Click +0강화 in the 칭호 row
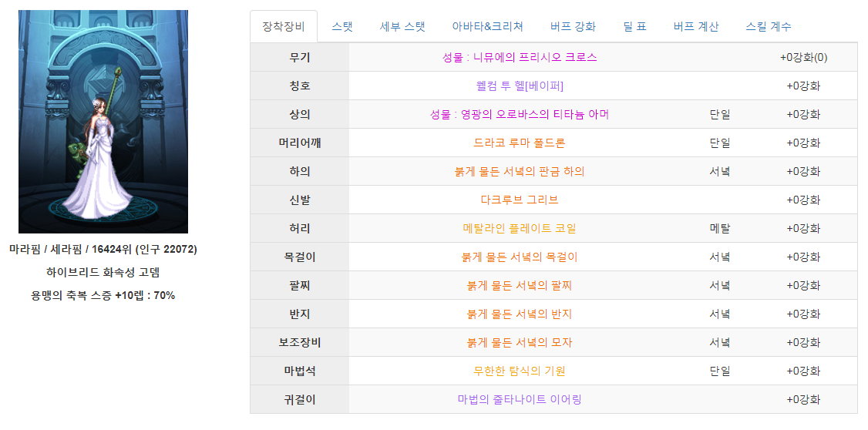Viewport: 868px width, 430px height. tap(803, 86)
